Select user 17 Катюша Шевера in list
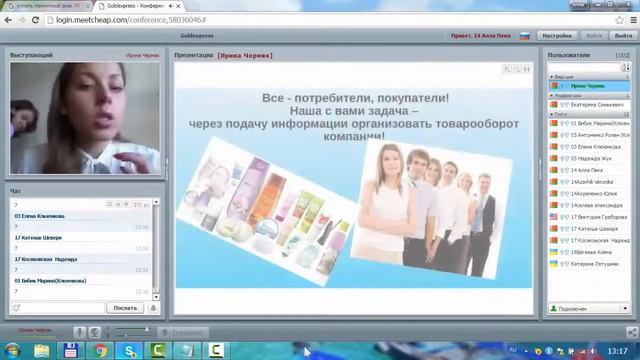The image size is (640, 360). point(589,229)
